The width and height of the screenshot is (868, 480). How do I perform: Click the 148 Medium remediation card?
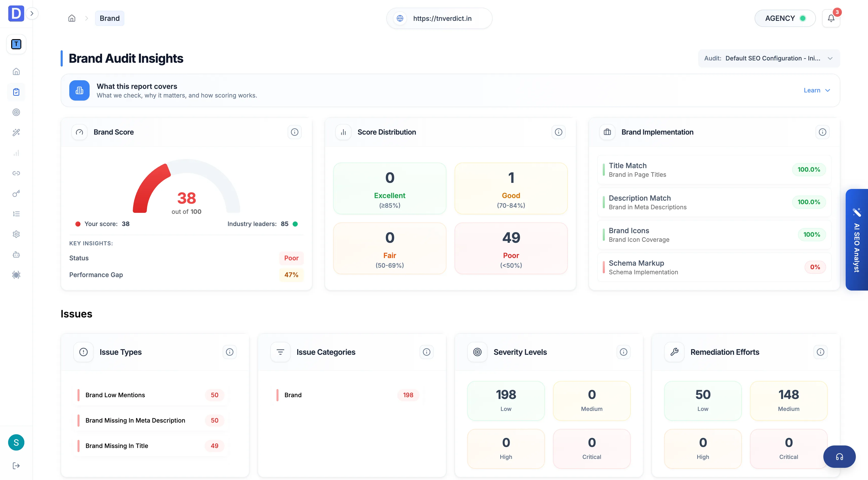click(x=789, y=401)
